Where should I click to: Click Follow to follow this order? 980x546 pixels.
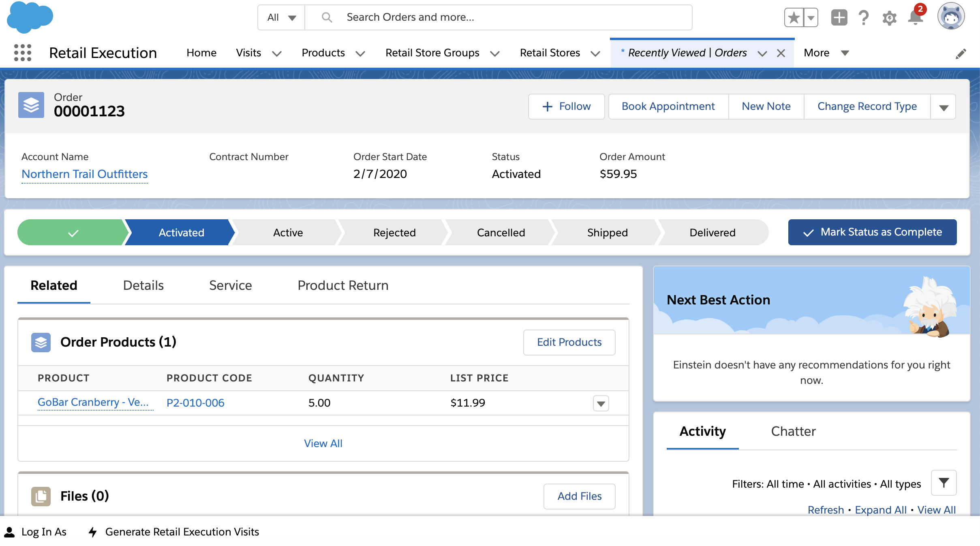tap(566, 107)
